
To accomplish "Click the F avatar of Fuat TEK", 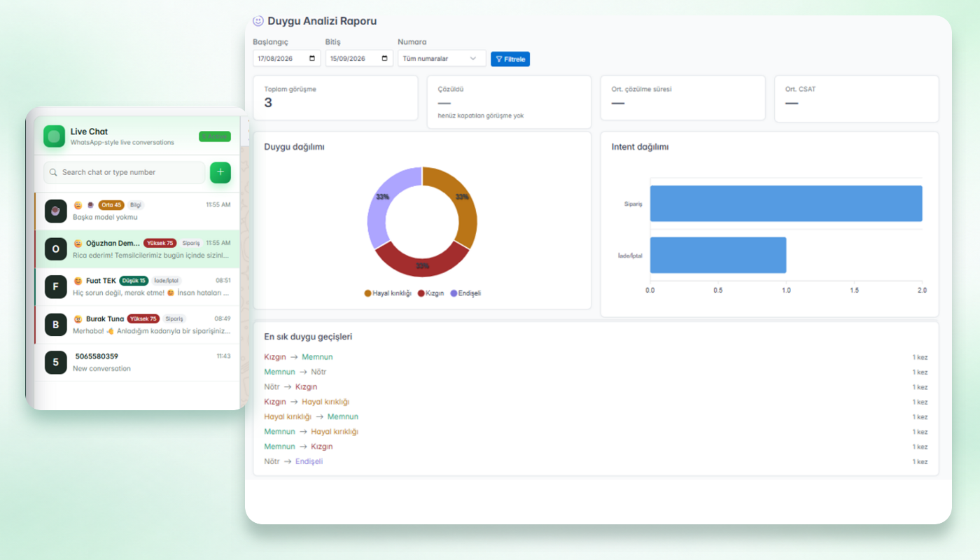I will pyautogui.click(x=56, y=286).
